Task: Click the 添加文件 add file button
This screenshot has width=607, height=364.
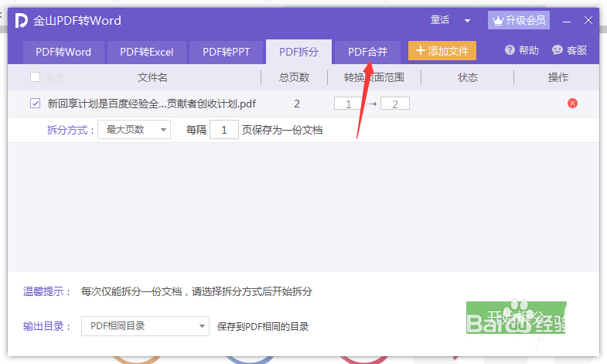Action: [442, 51]
